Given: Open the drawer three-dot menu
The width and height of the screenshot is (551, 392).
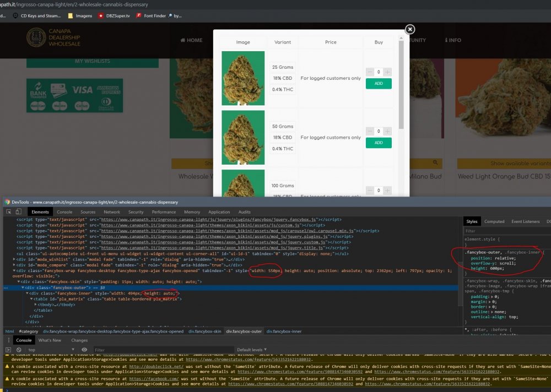Looking at the screenshot, I should click(8, 340).
